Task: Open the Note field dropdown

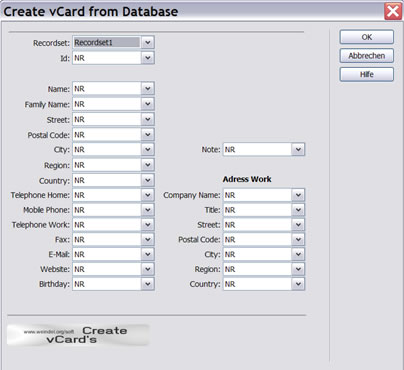Action: pos(264,150)
